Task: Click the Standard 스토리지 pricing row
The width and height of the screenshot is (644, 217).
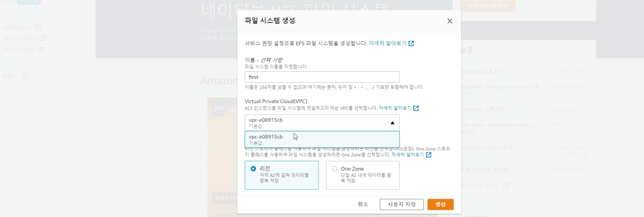Action: [x=525, y=71]
